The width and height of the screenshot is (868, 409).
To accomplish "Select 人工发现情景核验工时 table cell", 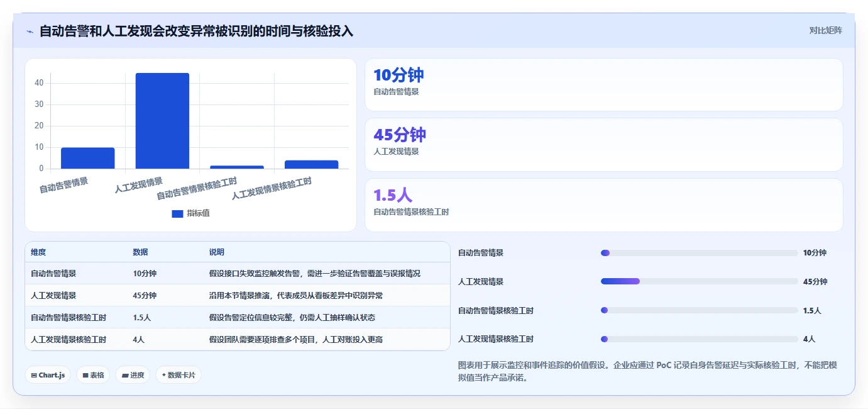I will click(x=69, y=339).
